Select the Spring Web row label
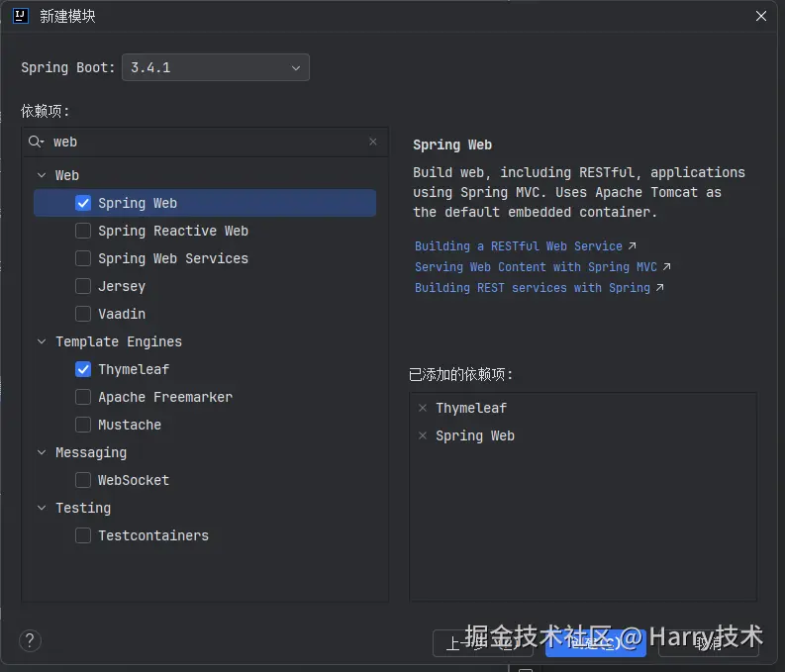Image resolution: width=785 pixels, height=672 pixels. click(138, 203)
